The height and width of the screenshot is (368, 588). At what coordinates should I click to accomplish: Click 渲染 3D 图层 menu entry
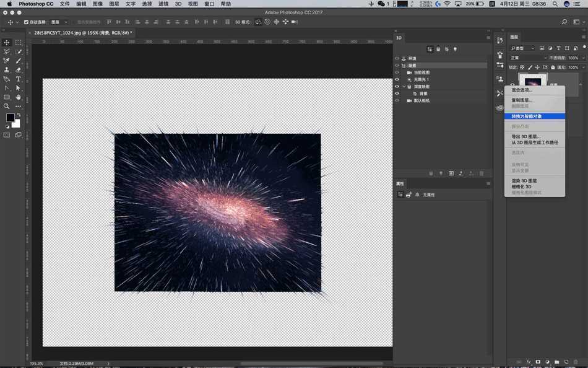coord(524,180)
